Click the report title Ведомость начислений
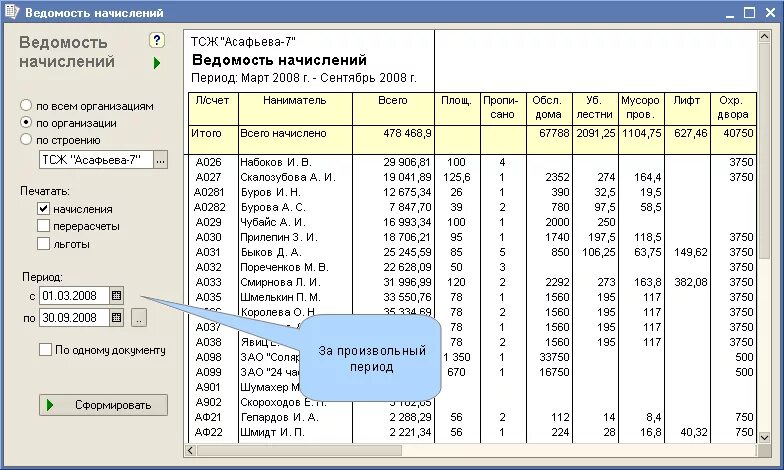 [279, 60]
